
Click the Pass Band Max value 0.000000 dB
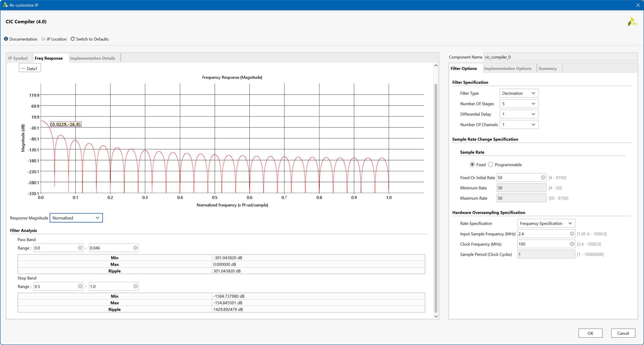coord(225,264)
